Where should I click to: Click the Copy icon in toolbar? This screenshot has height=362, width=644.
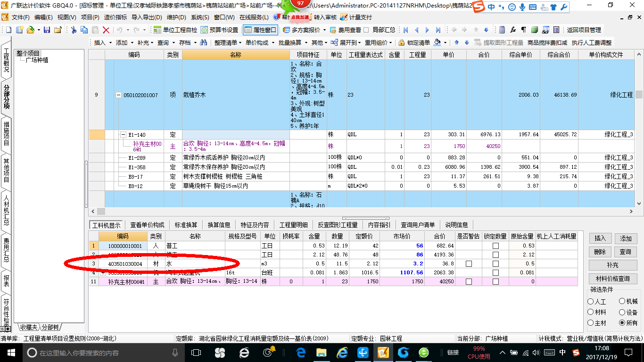(x=84, y=30)
